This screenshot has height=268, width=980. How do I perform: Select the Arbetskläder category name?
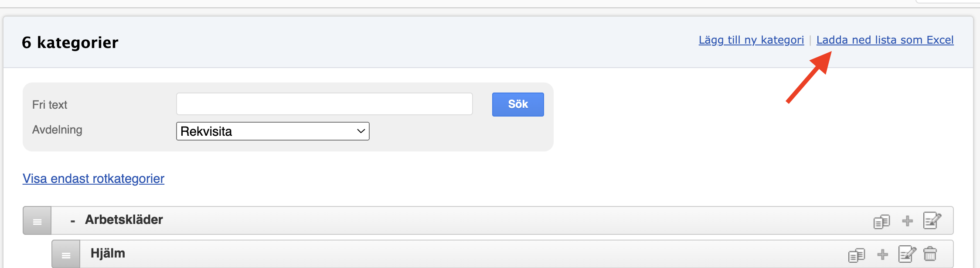pos(124,220)
